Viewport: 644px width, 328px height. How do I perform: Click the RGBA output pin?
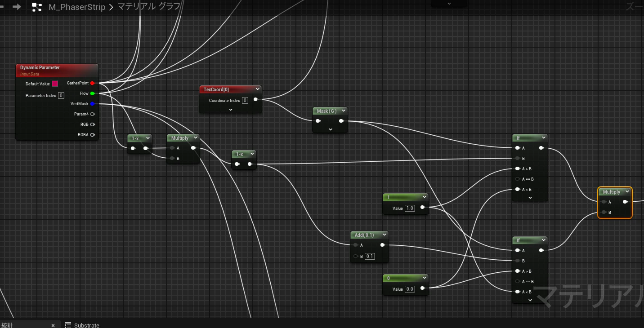point(92,135)
